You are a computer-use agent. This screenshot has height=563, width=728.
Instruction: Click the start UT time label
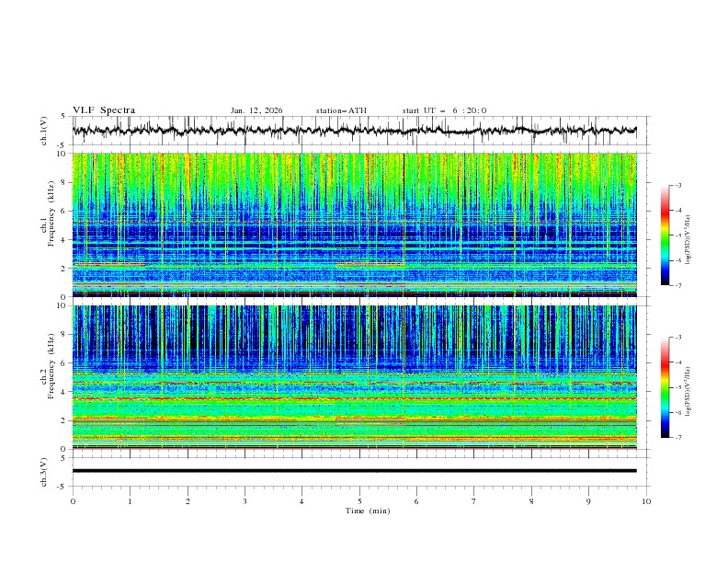pos(444,110)
